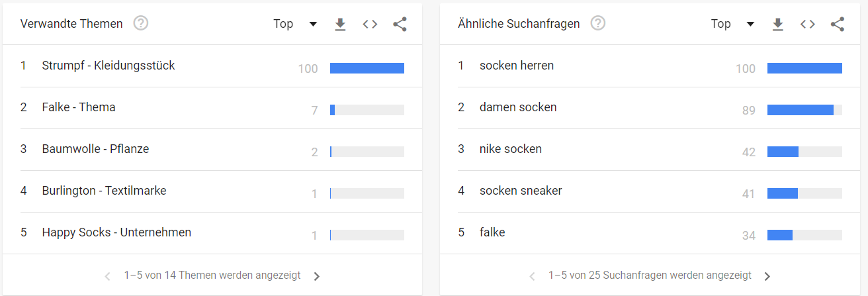Open the Top dropdown in Verwandte Themen
The height and width of the screenshot is (296, 868).
pyautogui.click(x=295, y=24)
